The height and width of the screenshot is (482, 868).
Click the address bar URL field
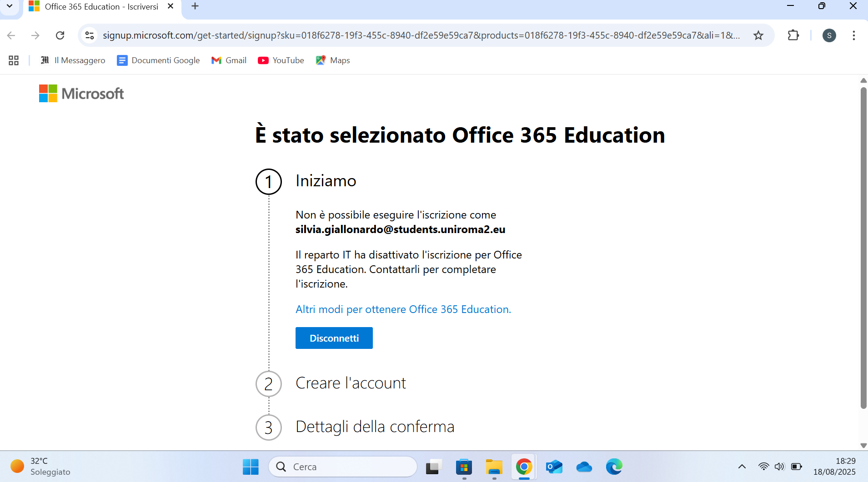[421, 35]
